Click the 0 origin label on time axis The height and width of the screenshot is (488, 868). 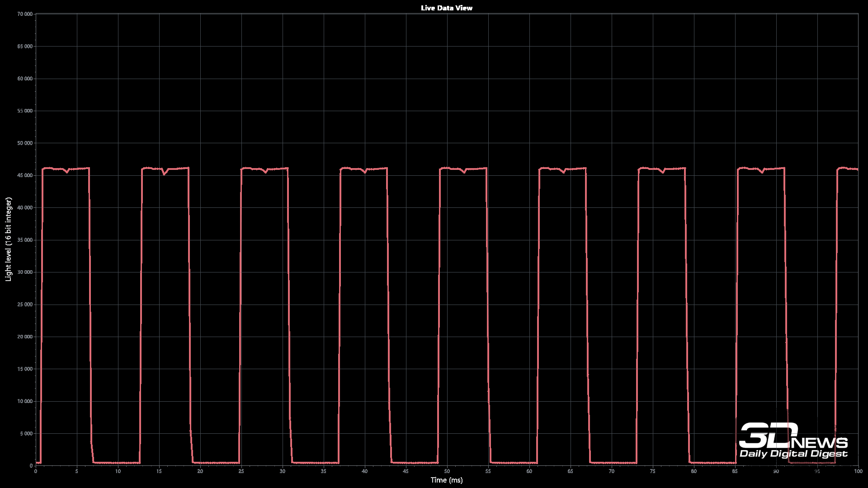click(x=36, y=471)
